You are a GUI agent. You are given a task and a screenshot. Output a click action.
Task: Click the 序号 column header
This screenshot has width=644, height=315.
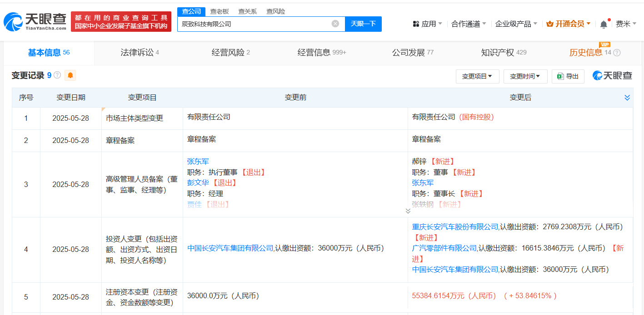tap(26, 97)
